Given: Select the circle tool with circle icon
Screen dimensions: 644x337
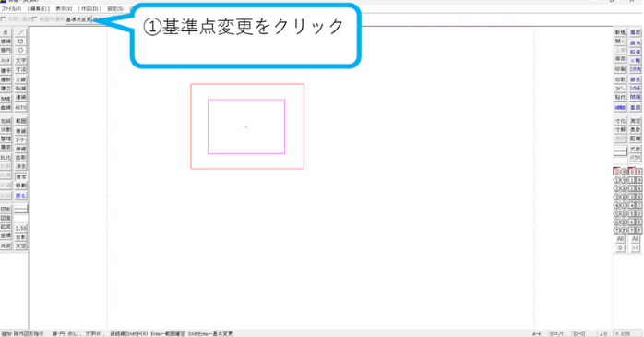Looking at the screenshot, I should [x=20, y=50].
